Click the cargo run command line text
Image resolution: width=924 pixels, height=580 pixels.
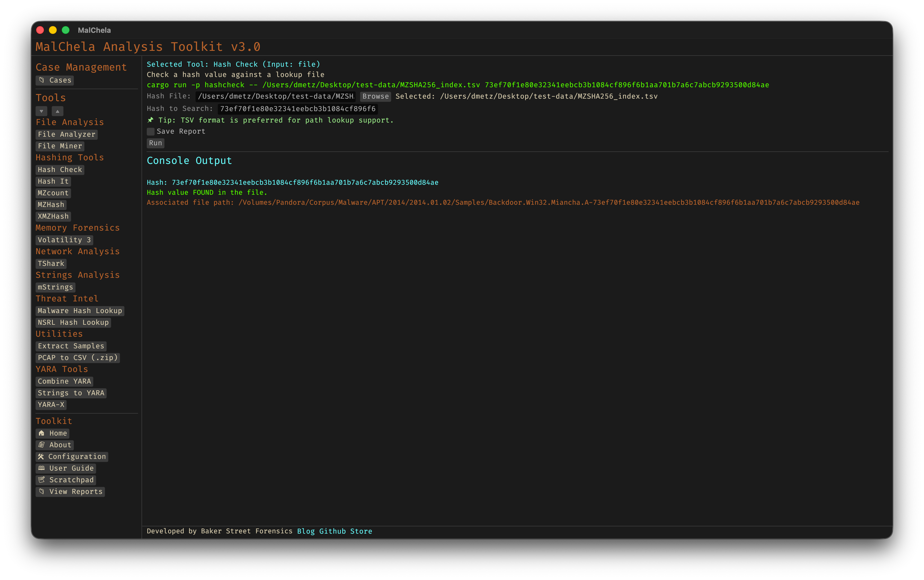click(x=458, y=85)
